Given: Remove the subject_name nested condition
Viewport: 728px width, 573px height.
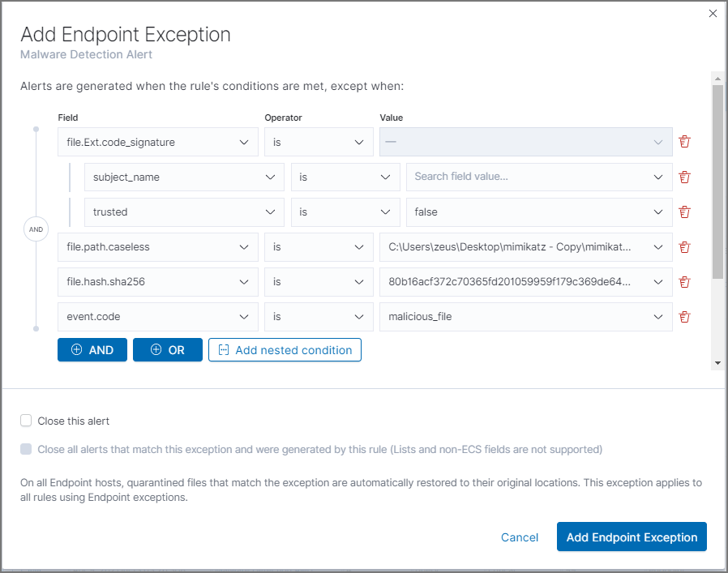Looking at the screenshot, I should 685,177.
